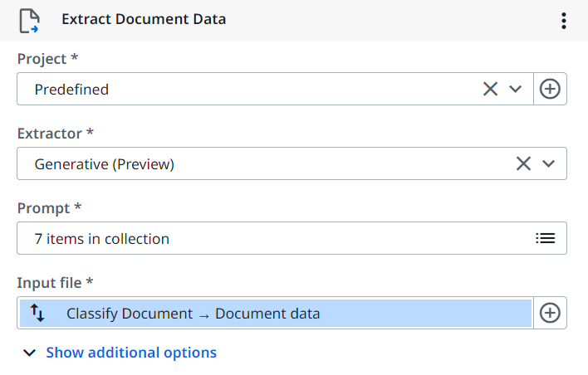Image resolution: width=588 pixels, height=375 pixels.
Task: Open the prompt collection list icon
Action: [545, 238]
